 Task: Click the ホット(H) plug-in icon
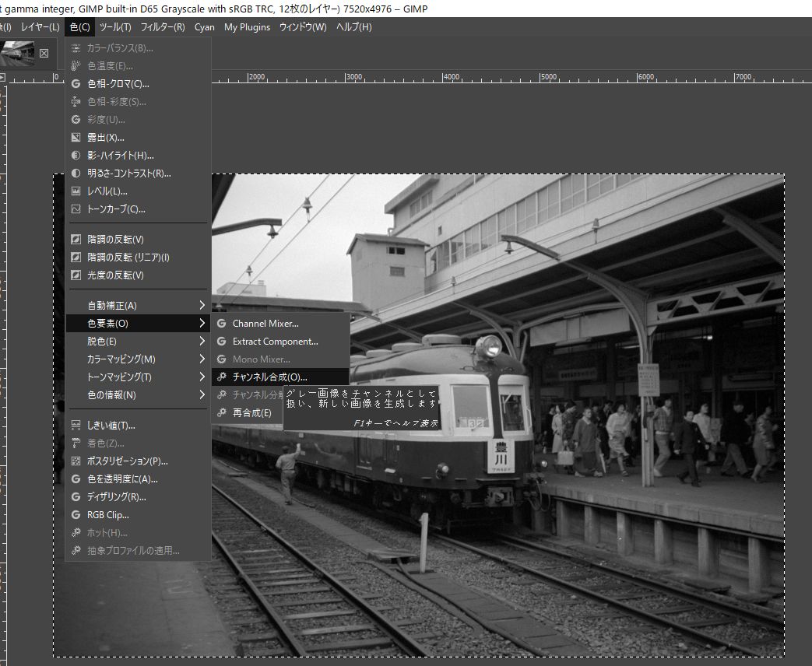[76, 532]
